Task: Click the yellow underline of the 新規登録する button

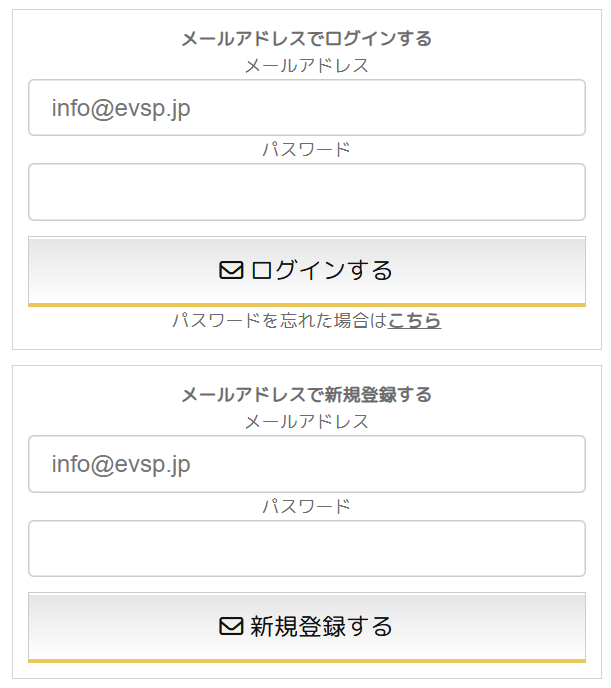Action: pyautogui.click(x=306, y=660)
